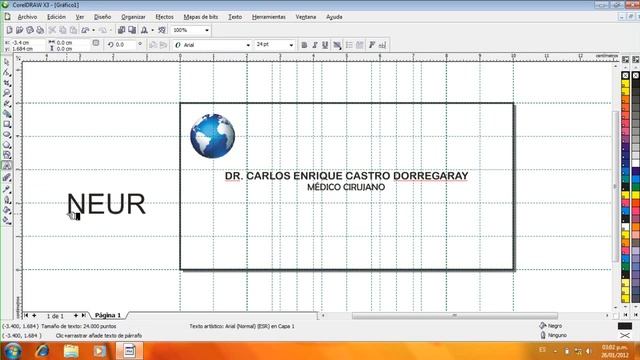Open the Edición menu
This screenshot has height=360, width=640.
pos(56,17)
